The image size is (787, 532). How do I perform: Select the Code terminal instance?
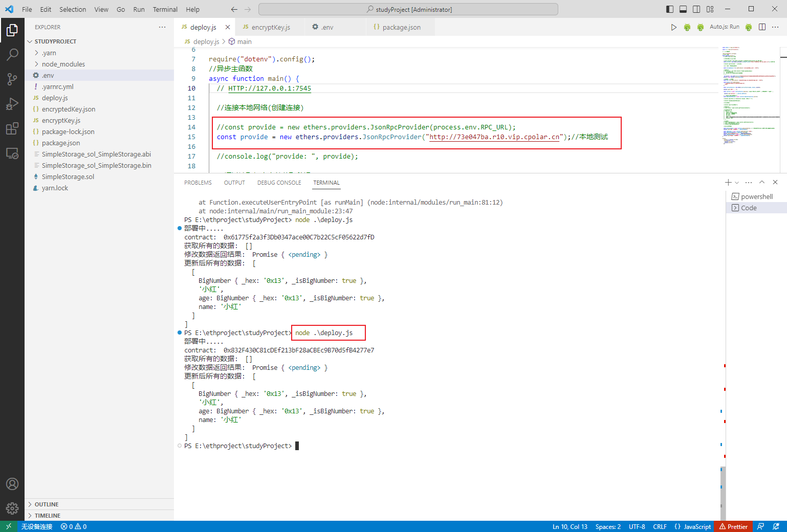756,208
